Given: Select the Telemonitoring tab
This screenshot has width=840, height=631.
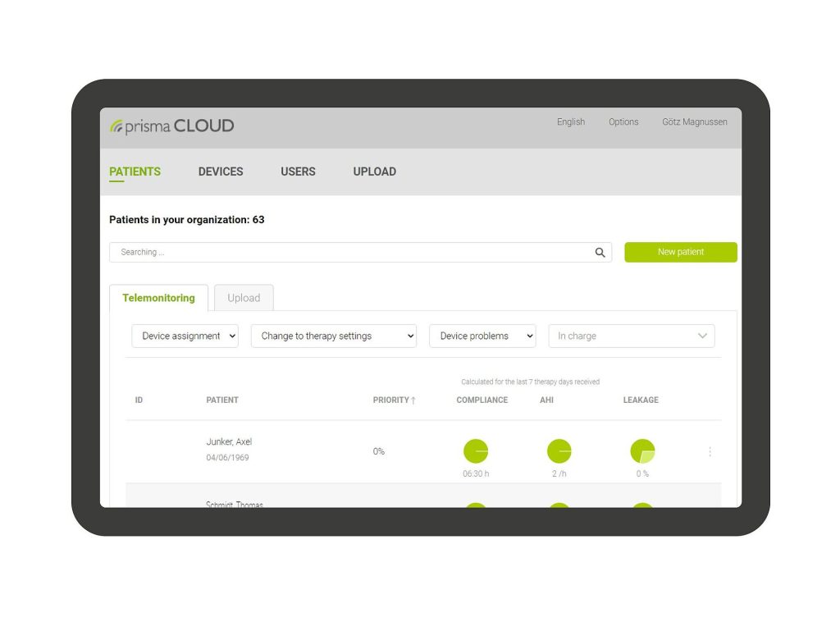Looking at the screenshot, I should coord(158,298).
